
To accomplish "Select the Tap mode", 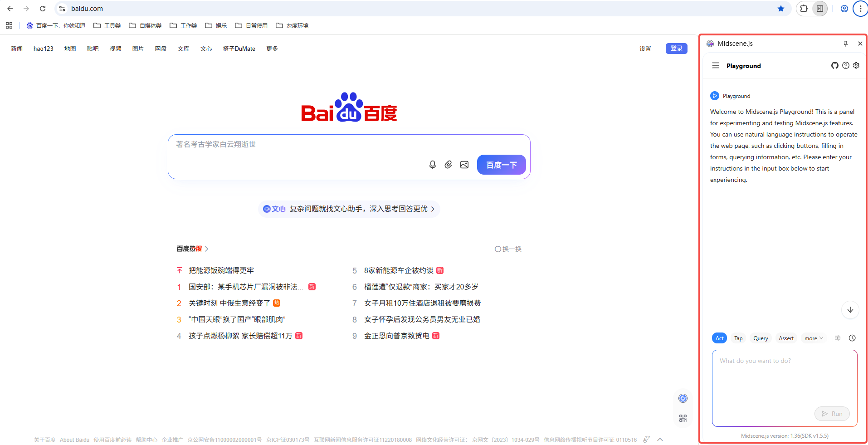I will coord(738,338).
